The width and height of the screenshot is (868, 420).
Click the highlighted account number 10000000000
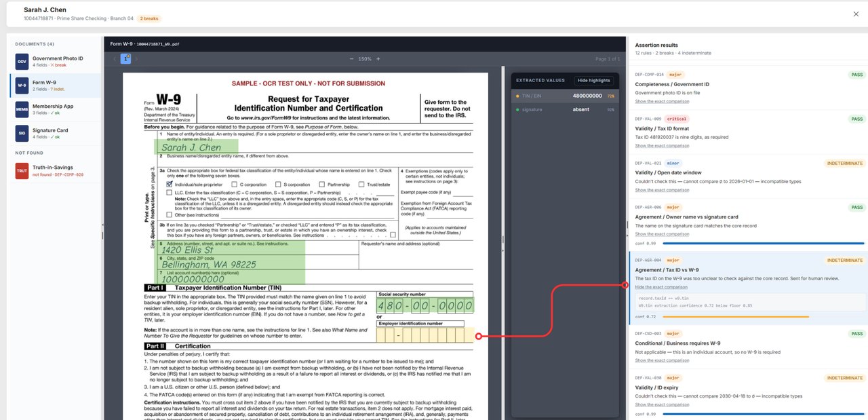[x=231, y=278]
